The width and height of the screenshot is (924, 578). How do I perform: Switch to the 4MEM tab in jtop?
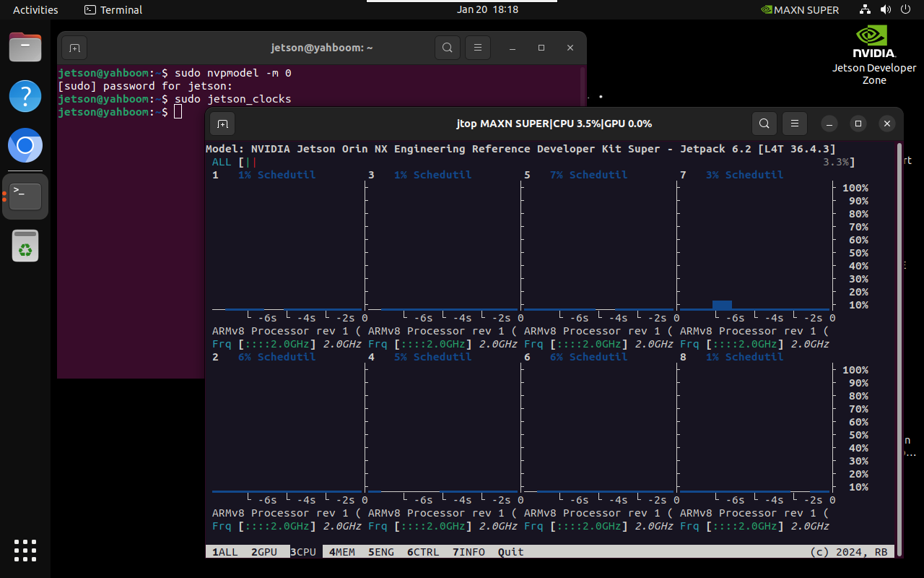(x=342, y=552)
